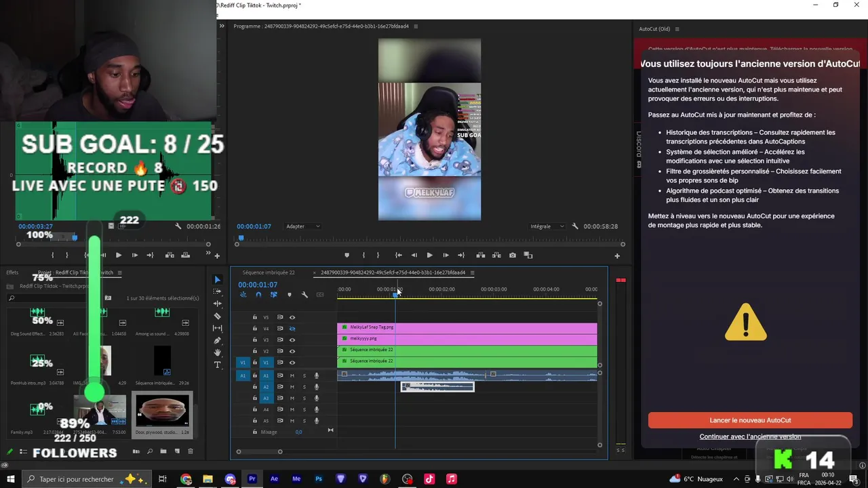Hide the V2 track output
Viewport: 868px width, 488px height.
pyautogui.click(x=292, y=351)
